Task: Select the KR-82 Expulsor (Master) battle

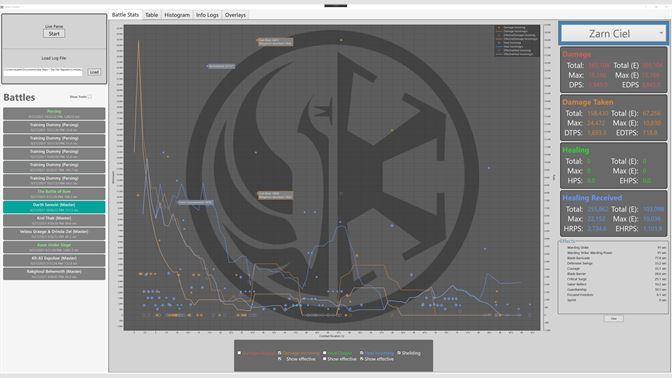Action: [54, 260]
